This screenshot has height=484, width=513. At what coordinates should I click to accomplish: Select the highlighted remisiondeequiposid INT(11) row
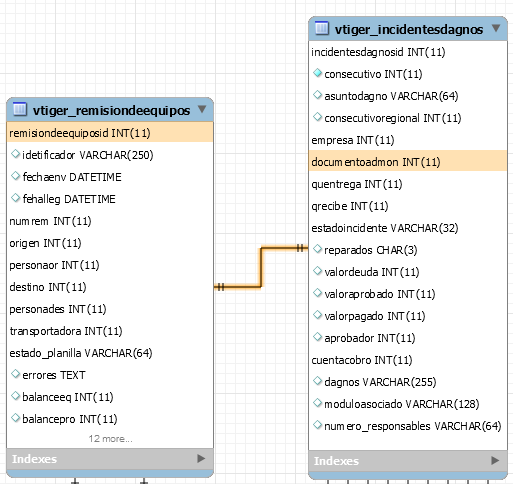point(110,133)
